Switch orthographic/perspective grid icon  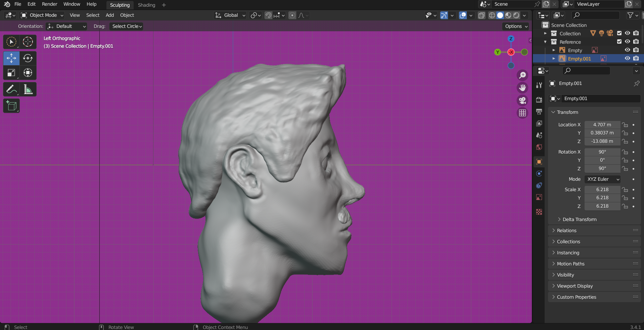point(522,113)
